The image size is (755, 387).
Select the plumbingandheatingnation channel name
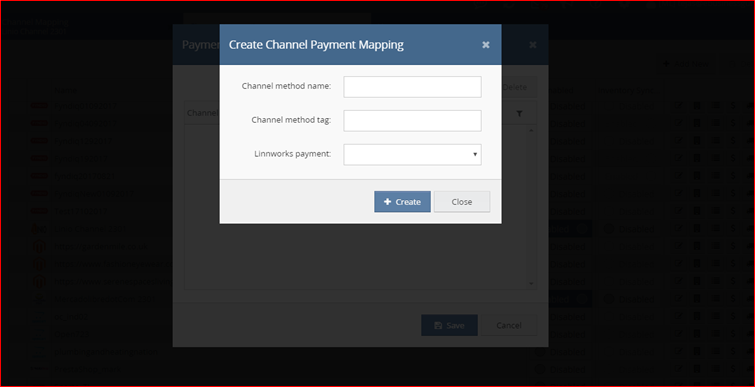pos(106,352)
